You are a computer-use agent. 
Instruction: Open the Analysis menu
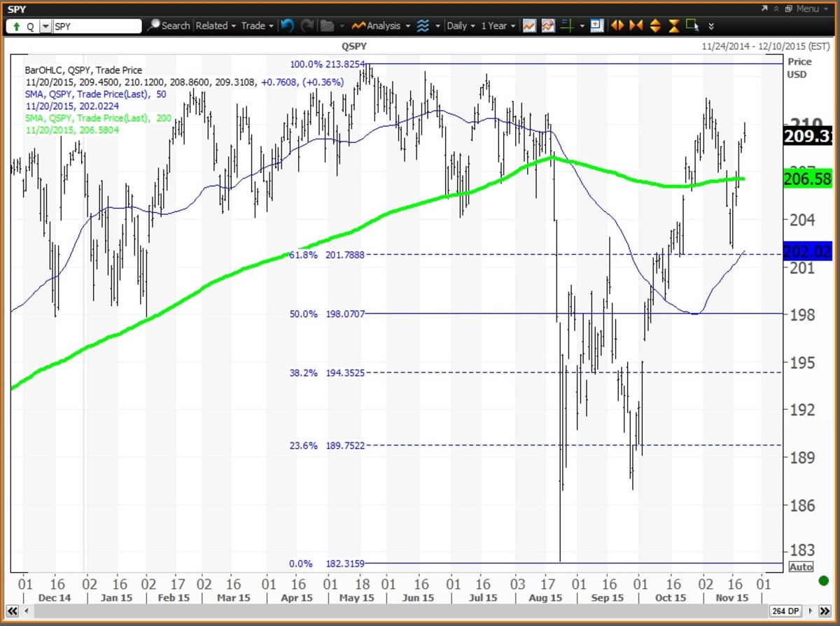tap(381, 26)
